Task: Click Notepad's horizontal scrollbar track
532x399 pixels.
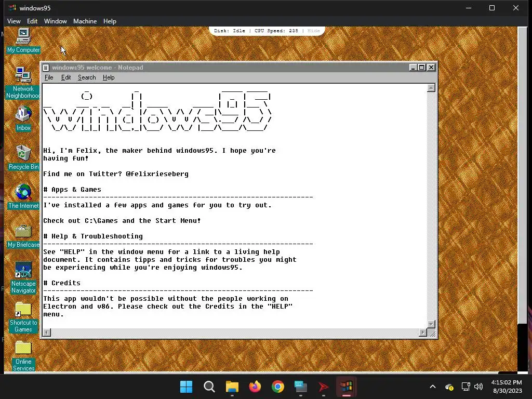Action: (235, 332)
